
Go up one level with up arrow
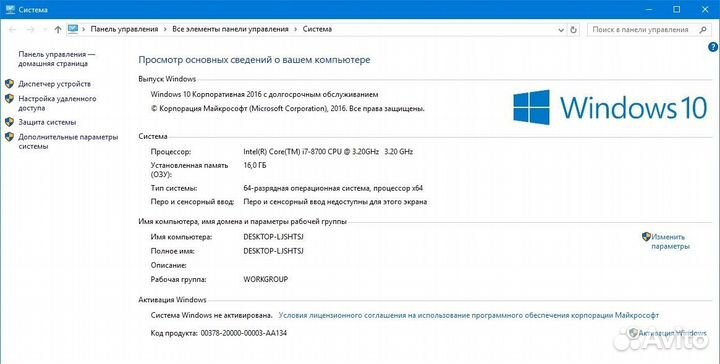(58, 29)
